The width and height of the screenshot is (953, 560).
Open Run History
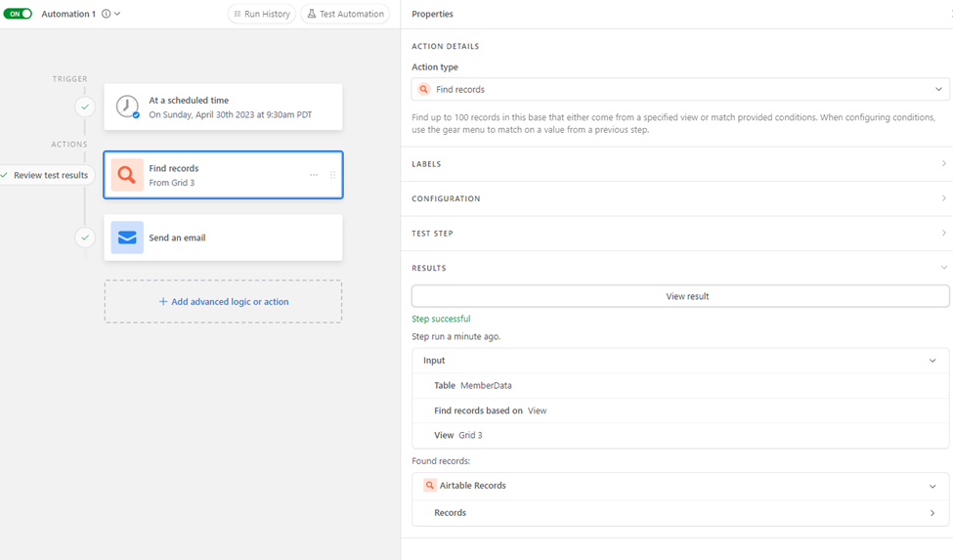point(262,14)
